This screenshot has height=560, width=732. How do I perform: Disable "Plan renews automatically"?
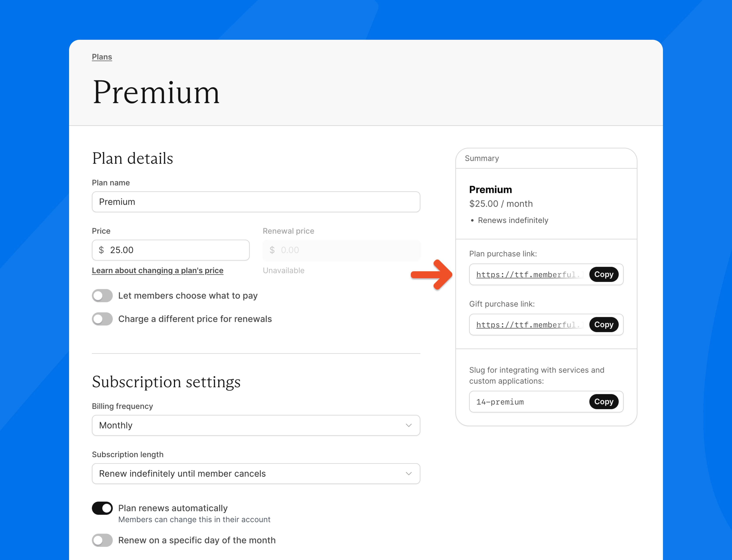(102, 508)
